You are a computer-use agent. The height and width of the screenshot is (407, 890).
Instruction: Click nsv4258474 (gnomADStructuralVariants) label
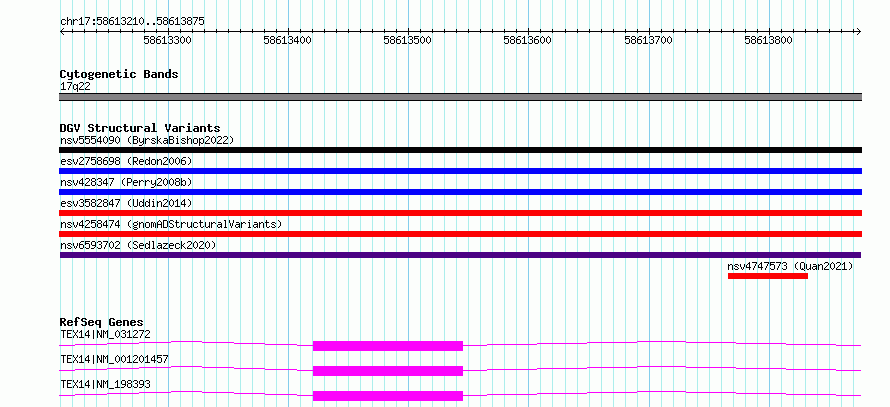(171, 224)
